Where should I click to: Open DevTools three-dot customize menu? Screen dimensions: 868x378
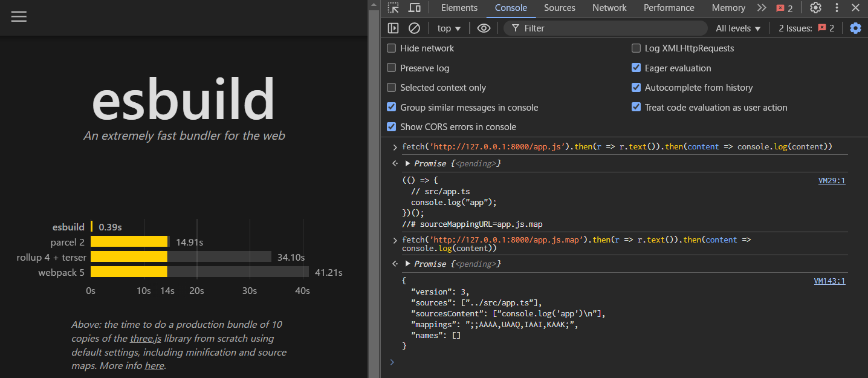click(837, 8)
